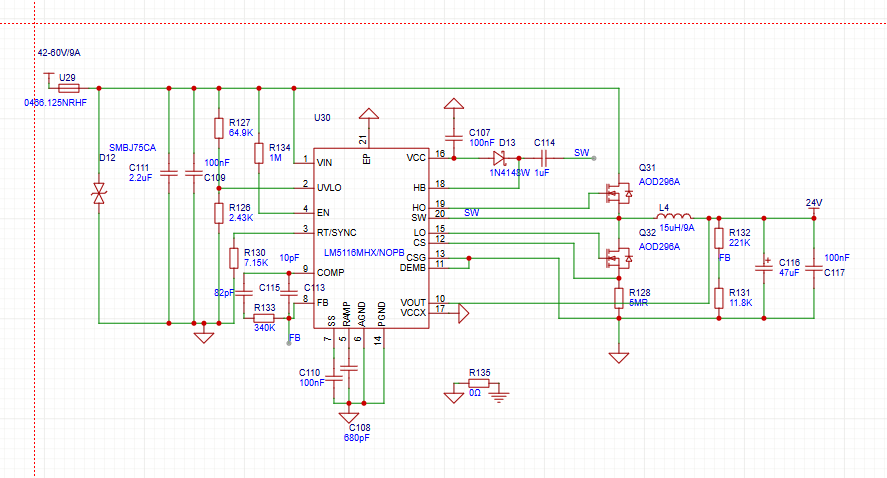Select resistor R126 2.43K symbol

[219, 213]
